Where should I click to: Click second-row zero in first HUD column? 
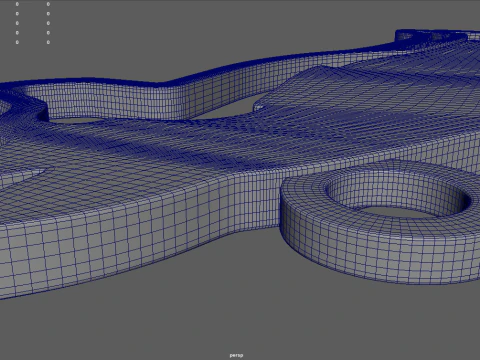17,14
